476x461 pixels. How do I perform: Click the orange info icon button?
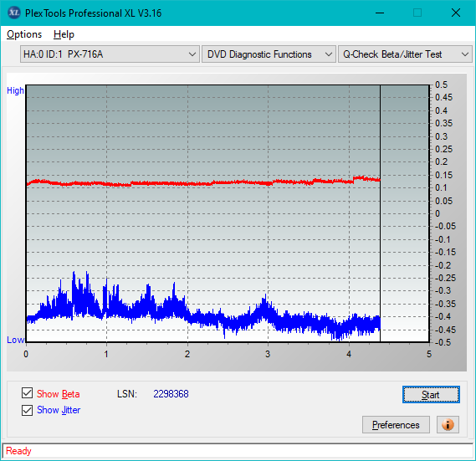(448, 424)
